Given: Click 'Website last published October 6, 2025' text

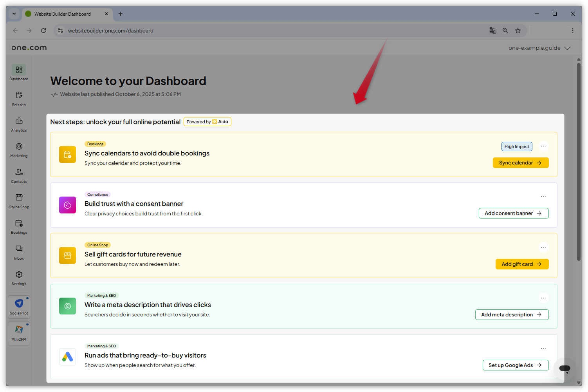Looking at the screenshot, I should (120, 94).
